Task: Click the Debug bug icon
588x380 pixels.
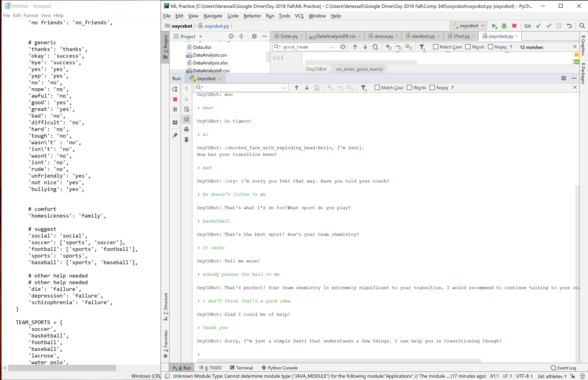Action: coord(504,26)
